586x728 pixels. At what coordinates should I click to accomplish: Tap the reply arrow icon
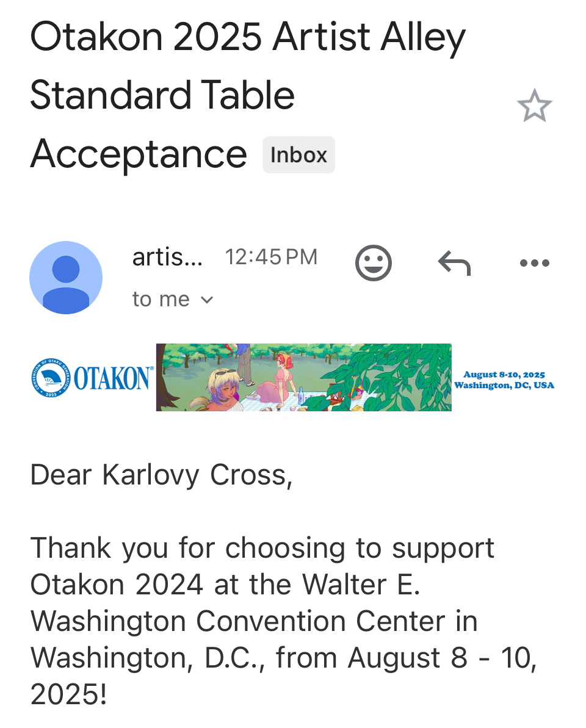(454, 263)
